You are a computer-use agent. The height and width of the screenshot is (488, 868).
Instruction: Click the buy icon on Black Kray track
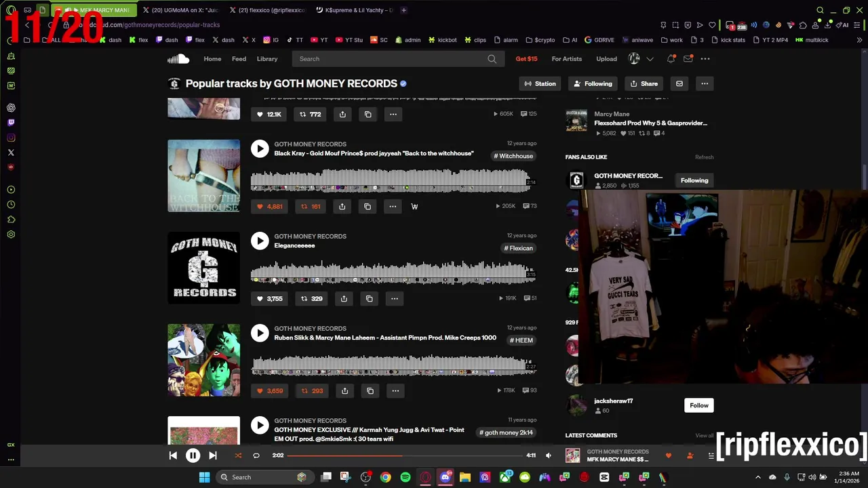(x=414, y=206)
